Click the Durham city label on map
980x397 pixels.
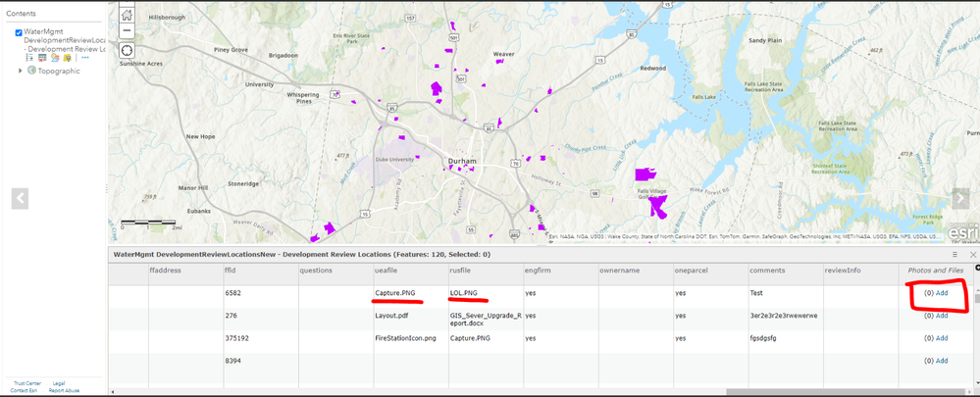point(462,161)
